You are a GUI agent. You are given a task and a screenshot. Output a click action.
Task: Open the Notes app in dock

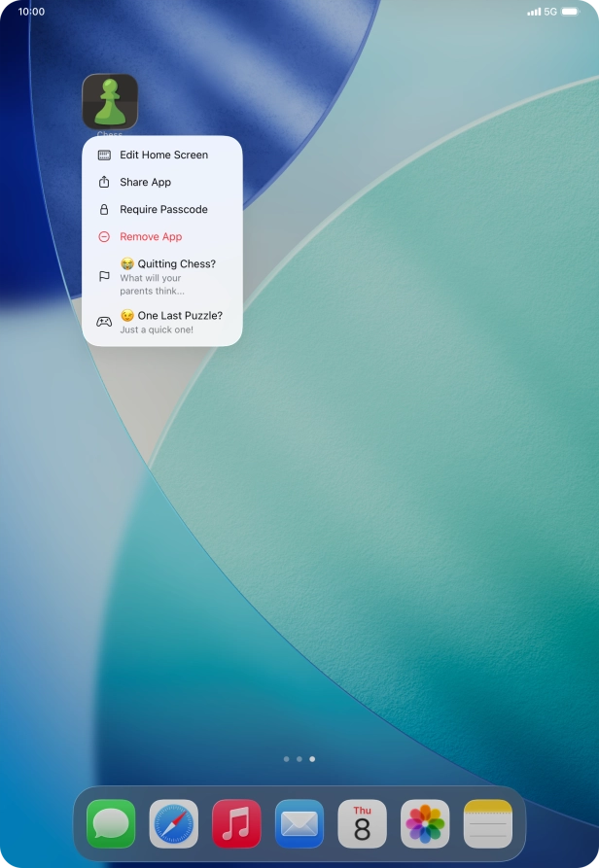pos(488,824)
